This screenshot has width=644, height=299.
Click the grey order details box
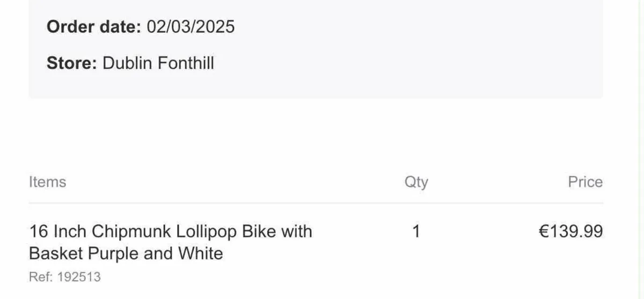[x=316, y=49]
